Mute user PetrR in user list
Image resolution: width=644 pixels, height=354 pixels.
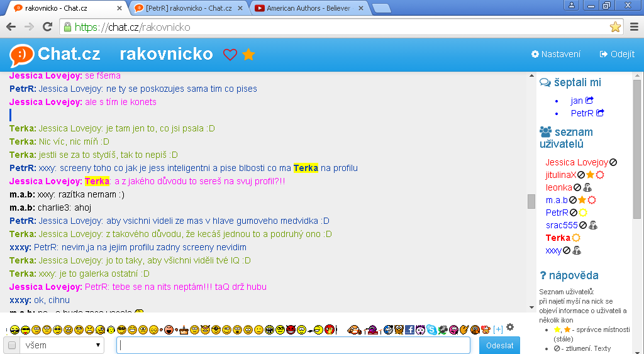click(x=573, y=213)
